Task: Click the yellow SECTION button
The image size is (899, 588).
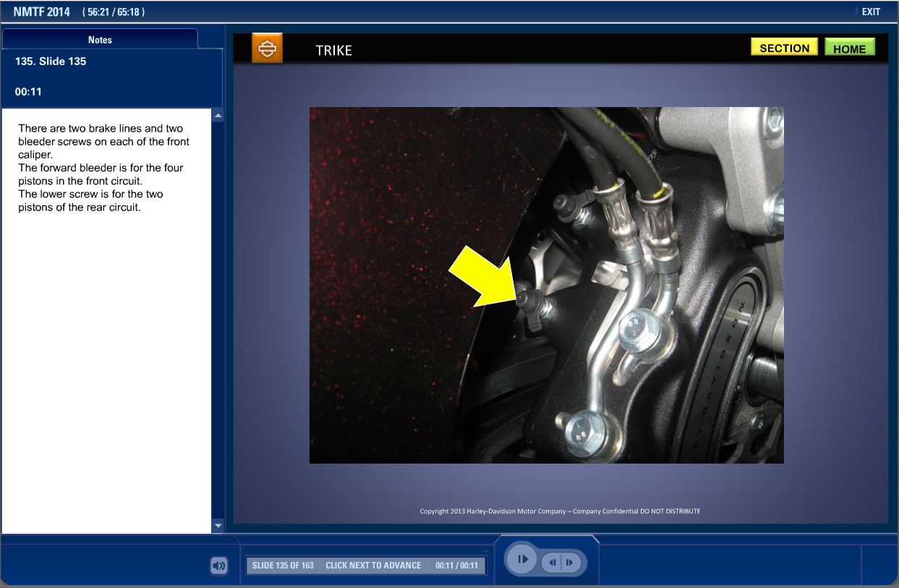Action: (784, 48)
